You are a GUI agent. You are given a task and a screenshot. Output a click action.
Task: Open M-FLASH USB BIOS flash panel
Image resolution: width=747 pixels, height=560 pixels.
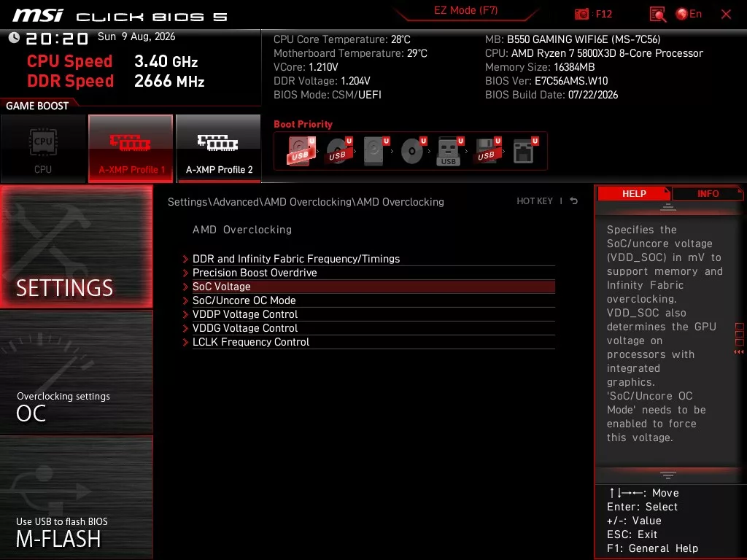76,497
